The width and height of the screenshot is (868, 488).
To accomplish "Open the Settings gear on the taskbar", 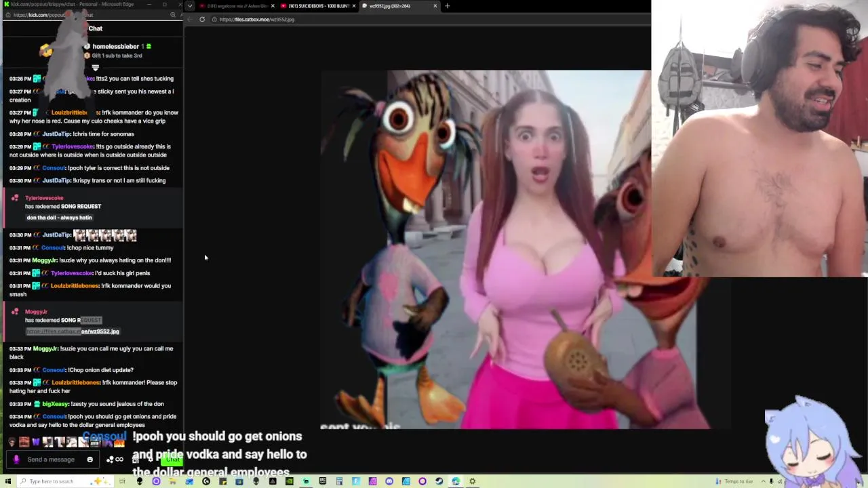I will (x=472, y=481).
